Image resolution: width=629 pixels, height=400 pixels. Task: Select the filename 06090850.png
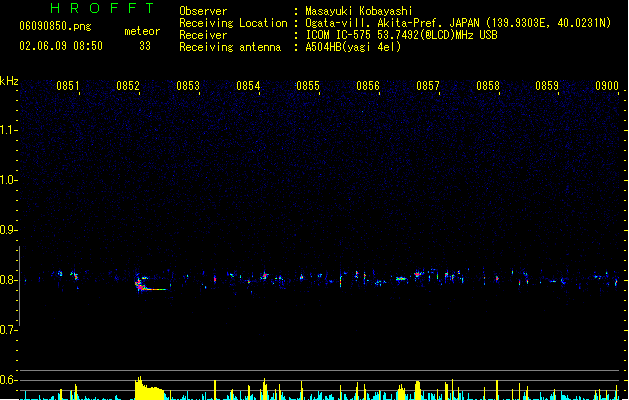pos(55,26)
